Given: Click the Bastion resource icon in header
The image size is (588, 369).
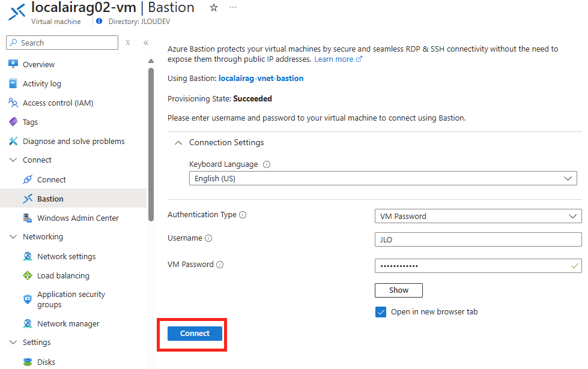Looking at the screenshot, I should [17, 11].
